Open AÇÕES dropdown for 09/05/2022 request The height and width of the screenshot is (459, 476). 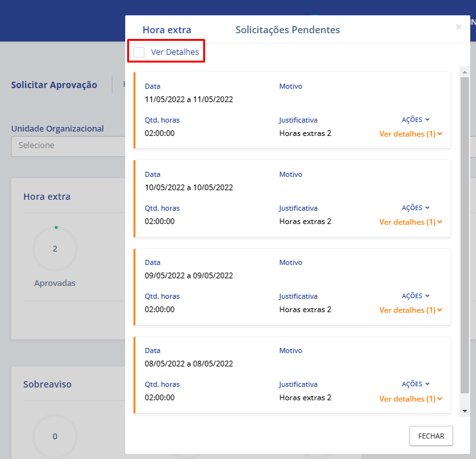(x=415, y=296)
